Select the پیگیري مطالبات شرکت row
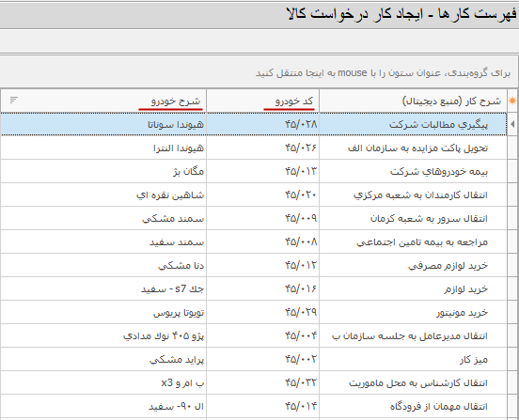519x420 pixels. tap(254, 124)
